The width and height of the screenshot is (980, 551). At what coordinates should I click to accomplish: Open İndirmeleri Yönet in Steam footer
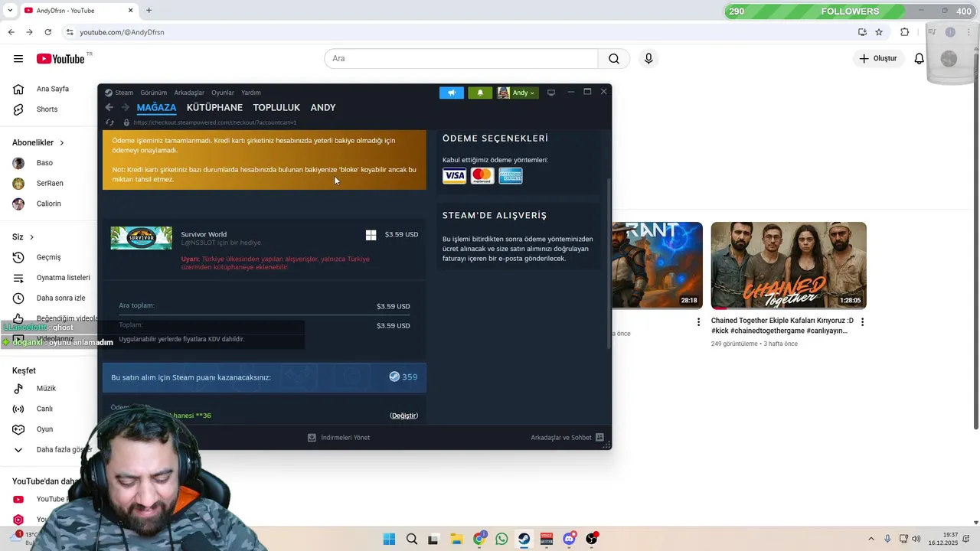click(x=338, y=438)
